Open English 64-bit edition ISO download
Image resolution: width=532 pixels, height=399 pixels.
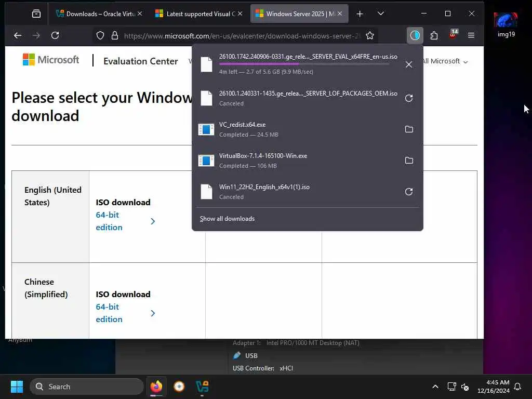pos(109,221)
